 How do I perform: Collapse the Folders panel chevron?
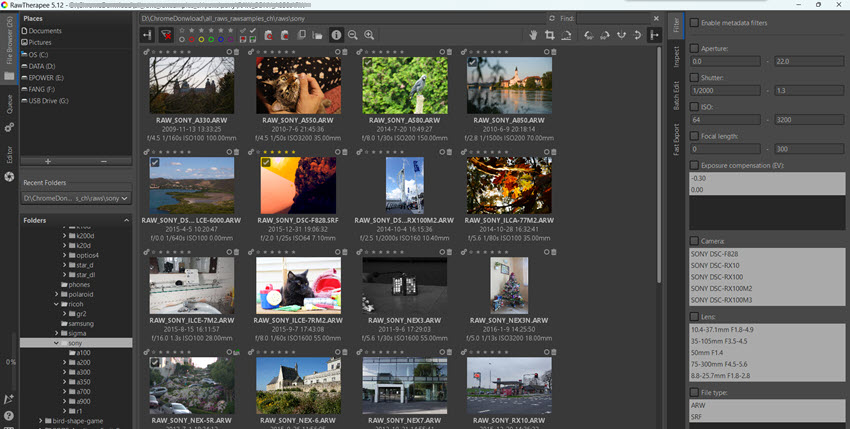pos(126,220)
